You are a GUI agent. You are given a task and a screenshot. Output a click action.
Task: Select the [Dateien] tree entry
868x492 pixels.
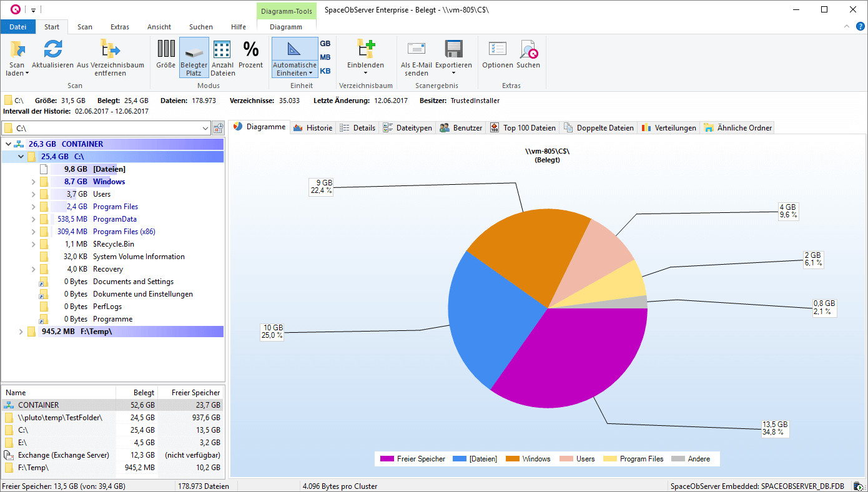pos(109,169)
